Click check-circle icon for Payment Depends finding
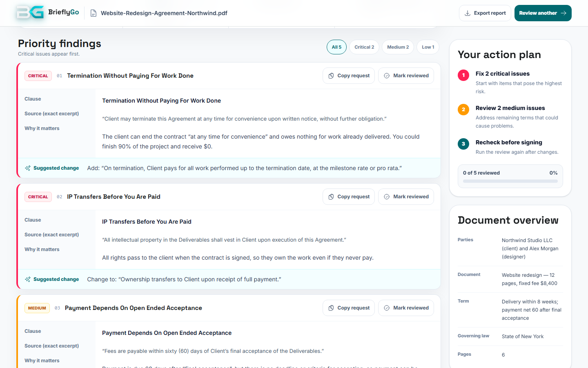The image size is (588, 368). coord(387,308)
